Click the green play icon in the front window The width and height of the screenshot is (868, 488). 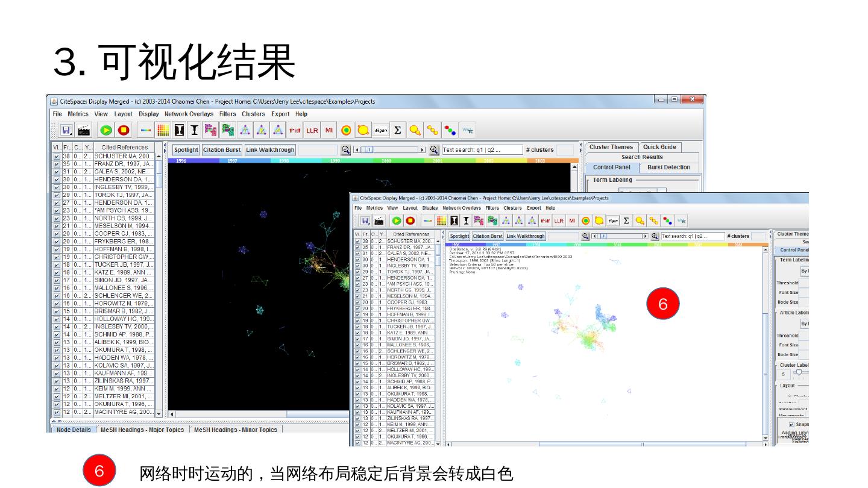(397, 221)
